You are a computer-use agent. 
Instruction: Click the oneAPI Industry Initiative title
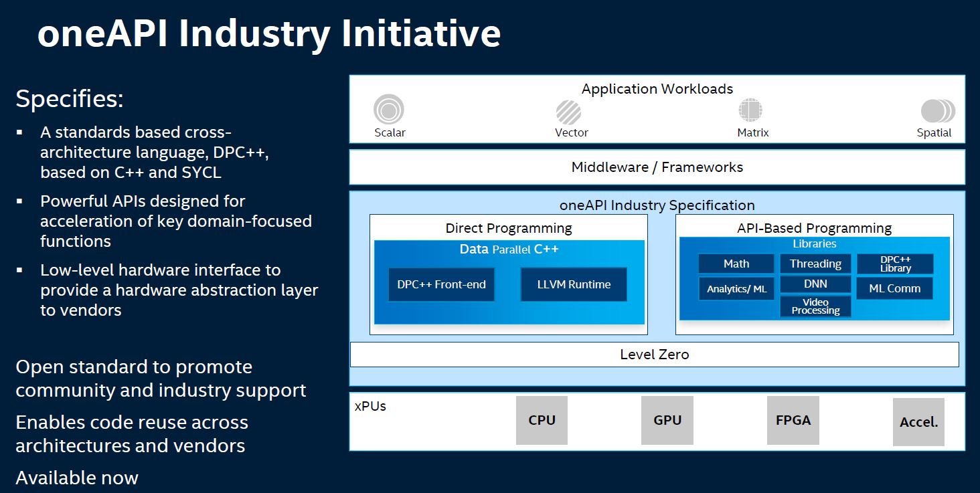point(268,33)
